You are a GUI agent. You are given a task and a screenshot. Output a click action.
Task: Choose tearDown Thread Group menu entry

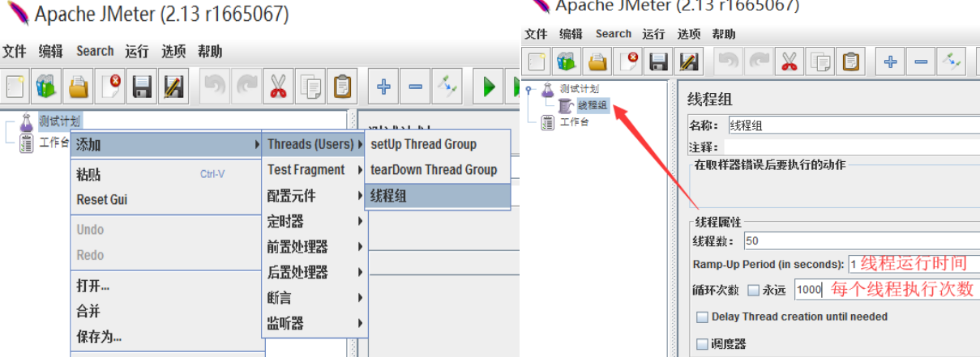click(x=439, y=170)
